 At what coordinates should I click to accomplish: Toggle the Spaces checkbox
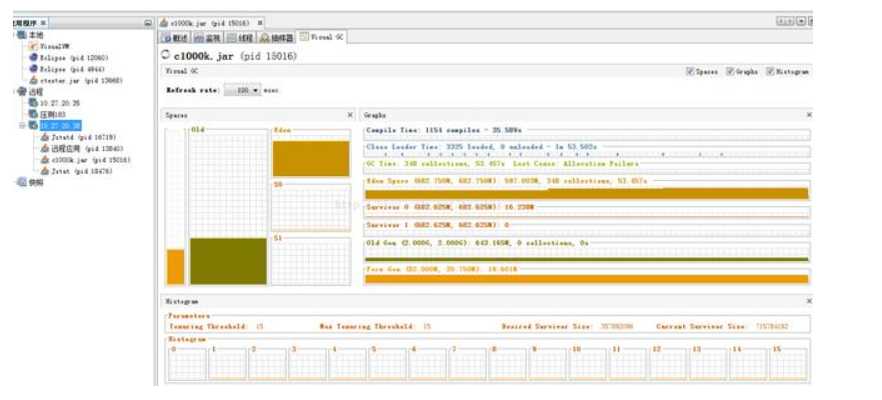690,71
